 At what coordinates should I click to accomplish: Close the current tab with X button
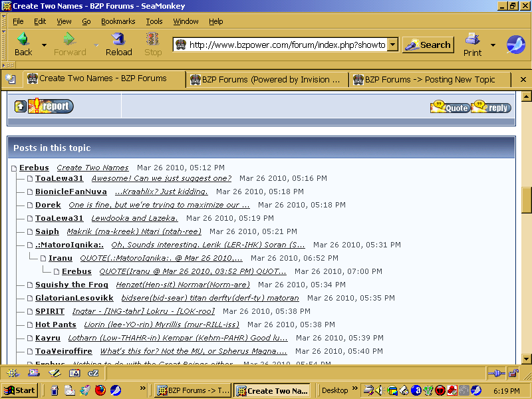pos(523,79)
